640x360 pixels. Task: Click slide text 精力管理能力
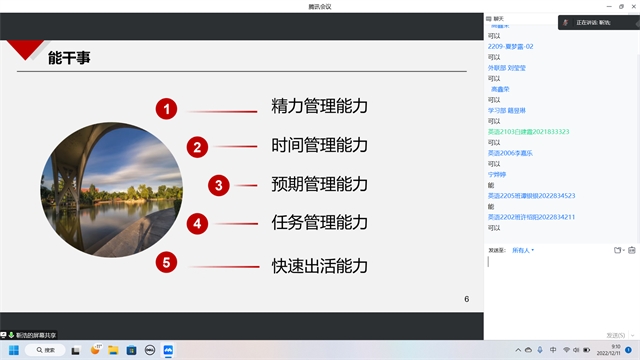tap(320, 106)
